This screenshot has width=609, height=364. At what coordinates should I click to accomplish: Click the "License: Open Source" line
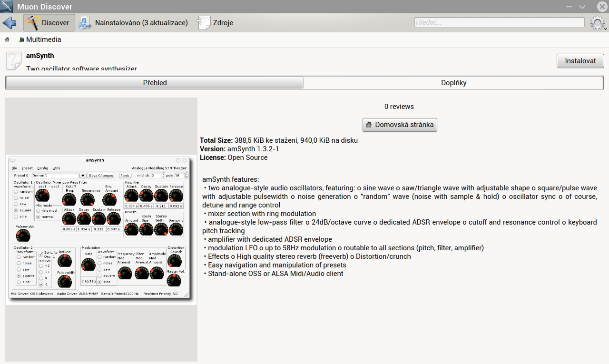(x=234, y=157)
